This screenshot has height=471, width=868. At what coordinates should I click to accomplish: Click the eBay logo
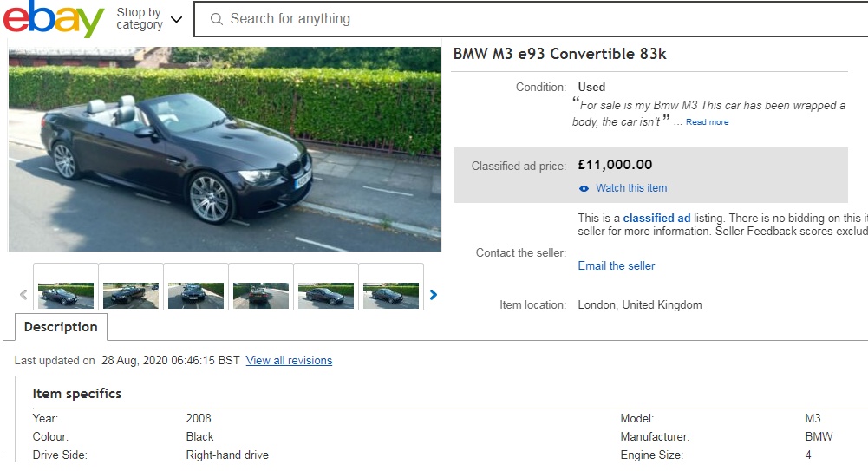click(53, 19)
